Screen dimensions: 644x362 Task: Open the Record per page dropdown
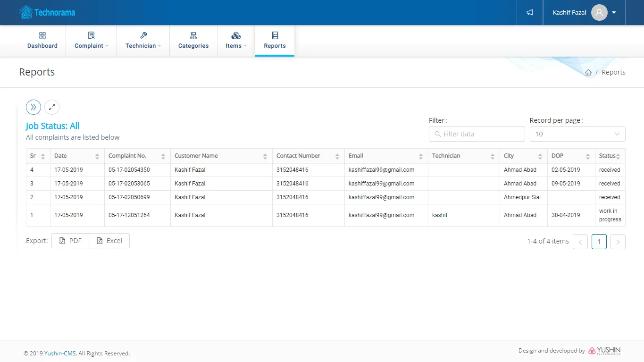pos(577,134)
